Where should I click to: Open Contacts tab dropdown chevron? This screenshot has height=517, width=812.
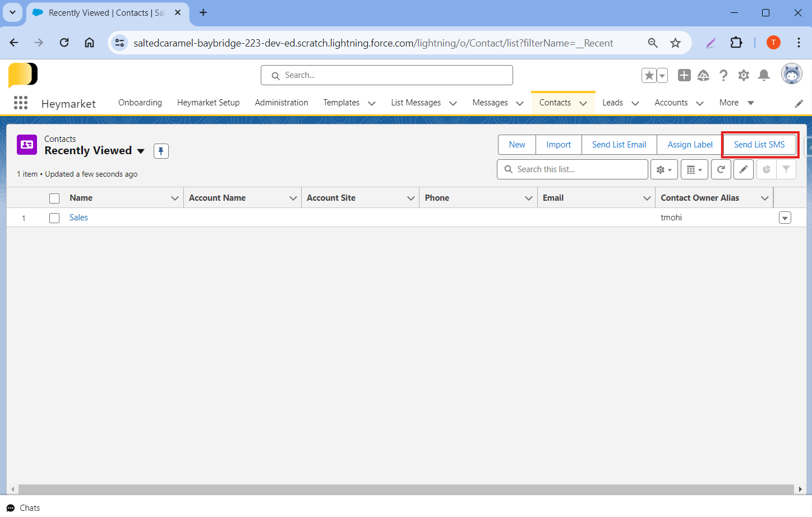(x=583, y=103)
